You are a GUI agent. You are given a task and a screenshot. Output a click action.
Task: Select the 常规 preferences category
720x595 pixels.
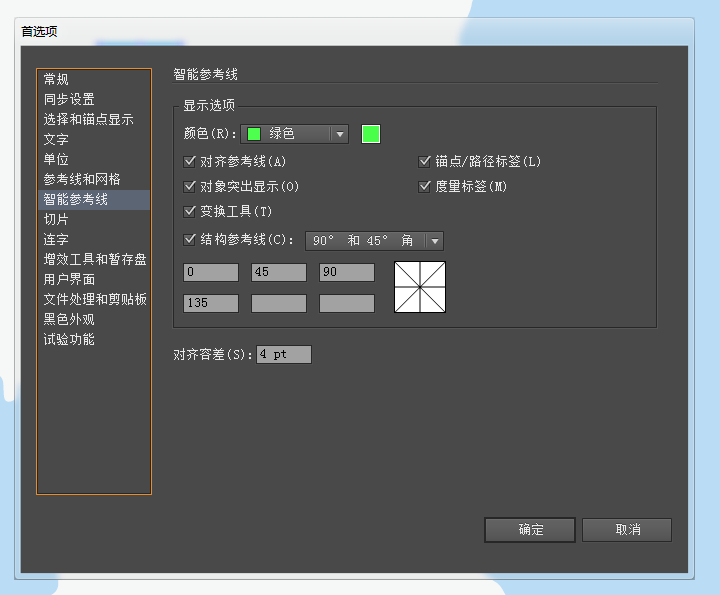pos(94,79)
